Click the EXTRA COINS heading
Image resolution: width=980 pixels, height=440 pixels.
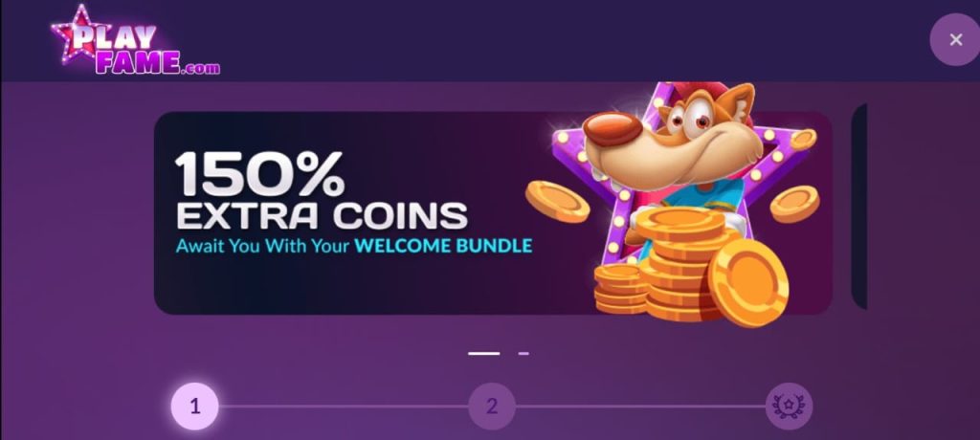[322, 215]
